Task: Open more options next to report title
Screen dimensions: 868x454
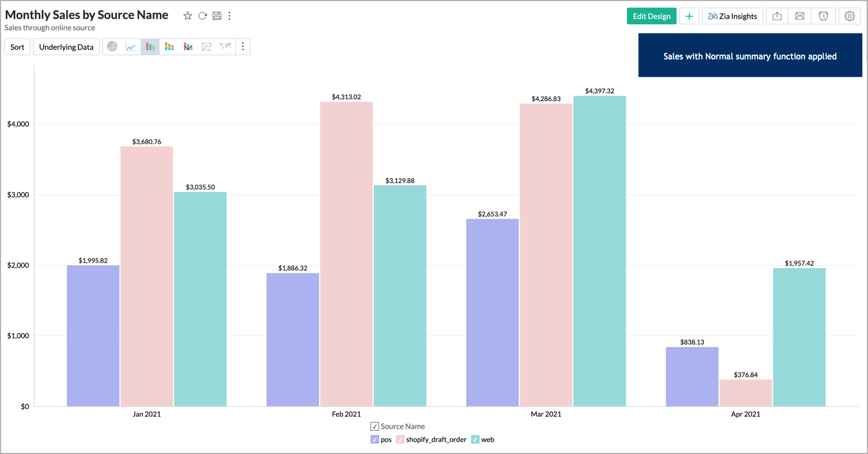Action: pos(229,16)
